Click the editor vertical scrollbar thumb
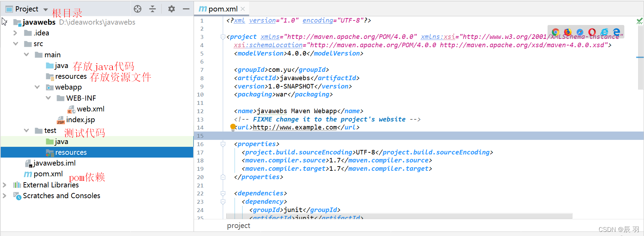This screenshot has width=644, height=236. (641, 57)
